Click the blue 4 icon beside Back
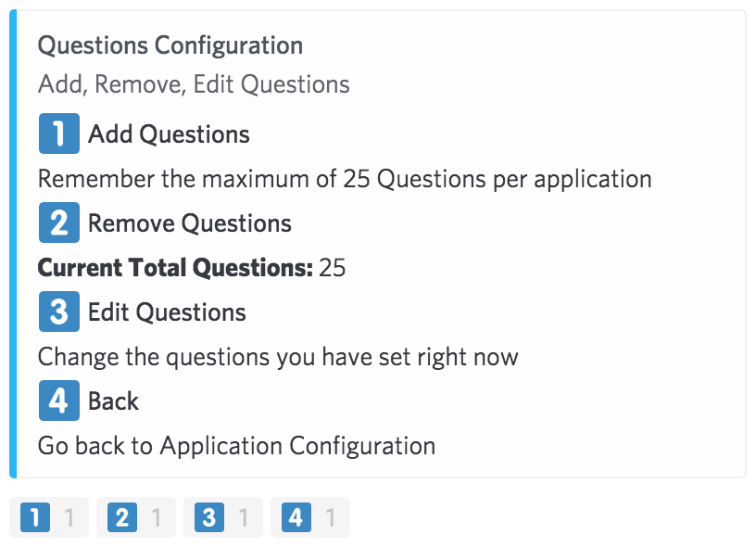Viewport: 756px width, 547px height. coord(59,401)
